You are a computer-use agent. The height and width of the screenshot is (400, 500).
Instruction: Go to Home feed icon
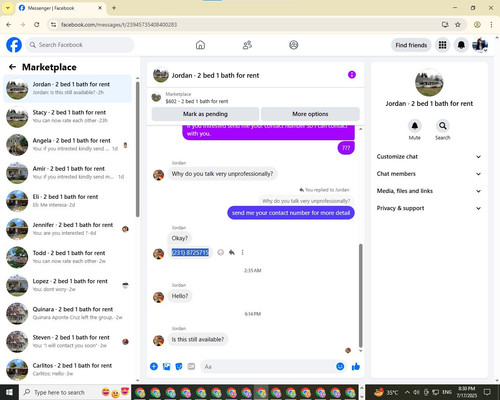200,45
